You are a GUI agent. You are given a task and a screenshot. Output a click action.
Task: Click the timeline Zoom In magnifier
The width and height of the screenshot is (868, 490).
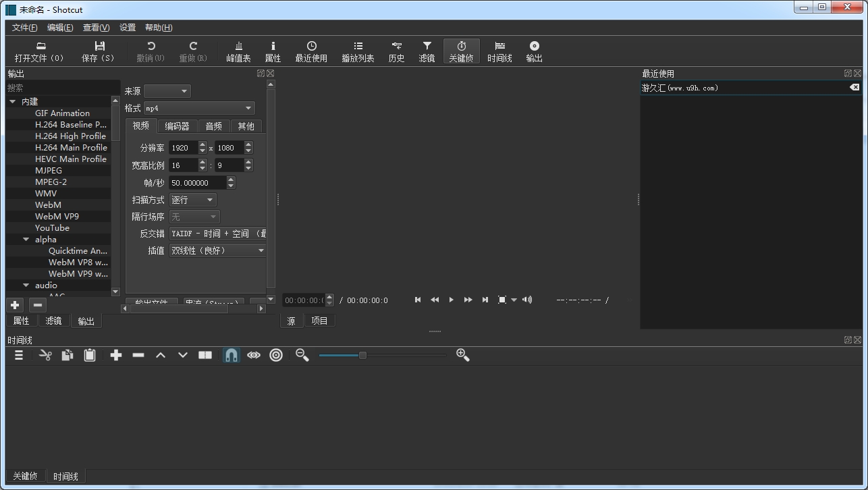point(463,355)
